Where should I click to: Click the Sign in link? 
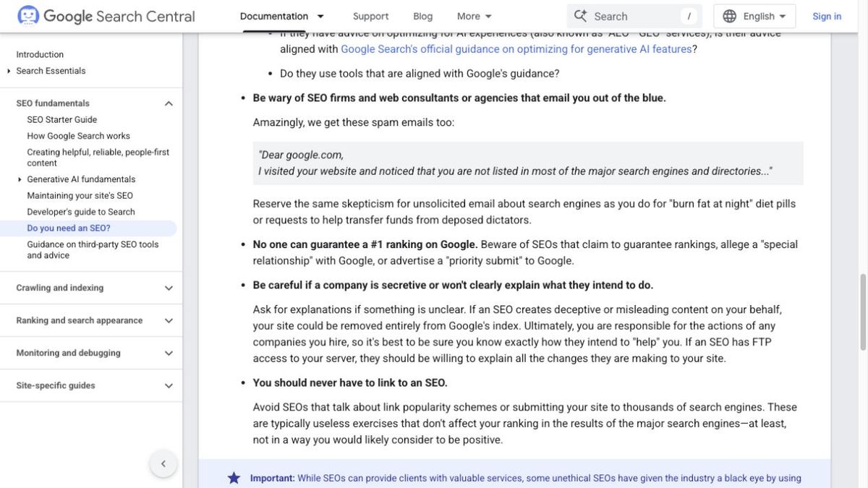point(827,16)
